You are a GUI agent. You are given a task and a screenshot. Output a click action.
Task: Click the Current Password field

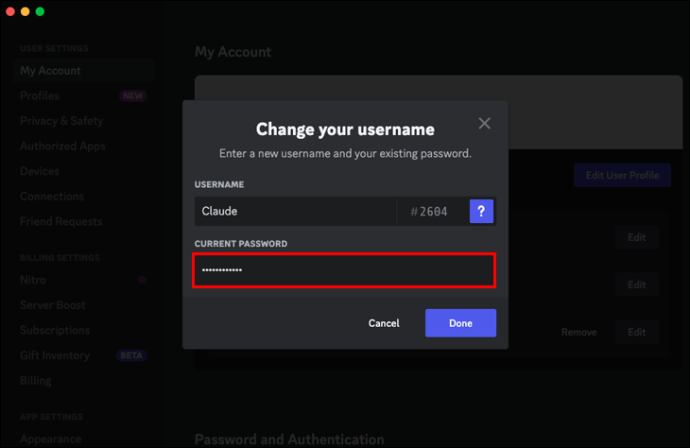point(344,270)
